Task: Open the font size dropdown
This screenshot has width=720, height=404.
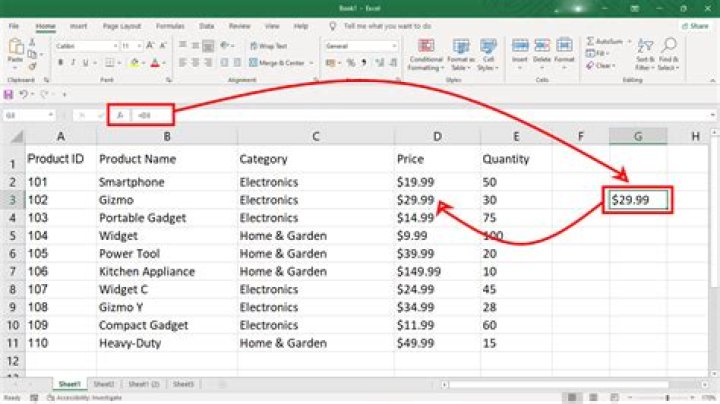Action: click(139, 46)
